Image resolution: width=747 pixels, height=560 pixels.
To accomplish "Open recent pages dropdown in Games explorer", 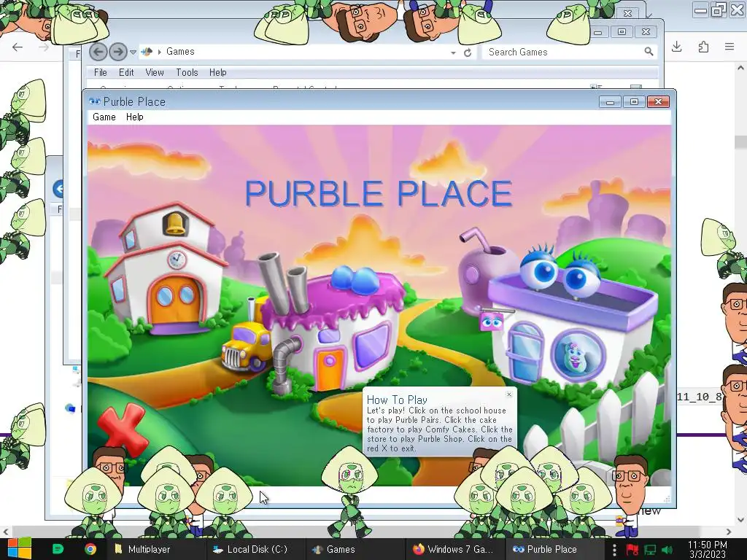I will 133,52.
